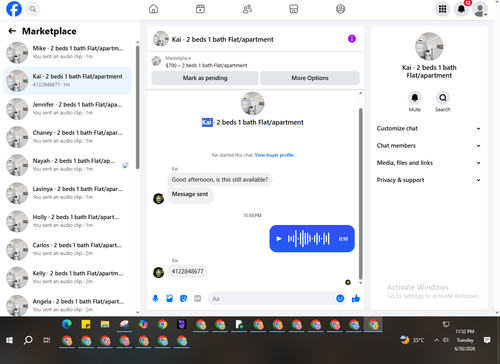Show hidden system tray icons
This screenshot has height=364, width=500.
436,340
